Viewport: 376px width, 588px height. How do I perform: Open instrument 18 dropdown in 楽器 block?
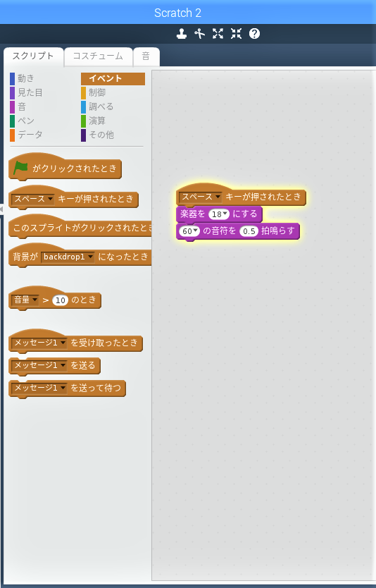point(219,214)
